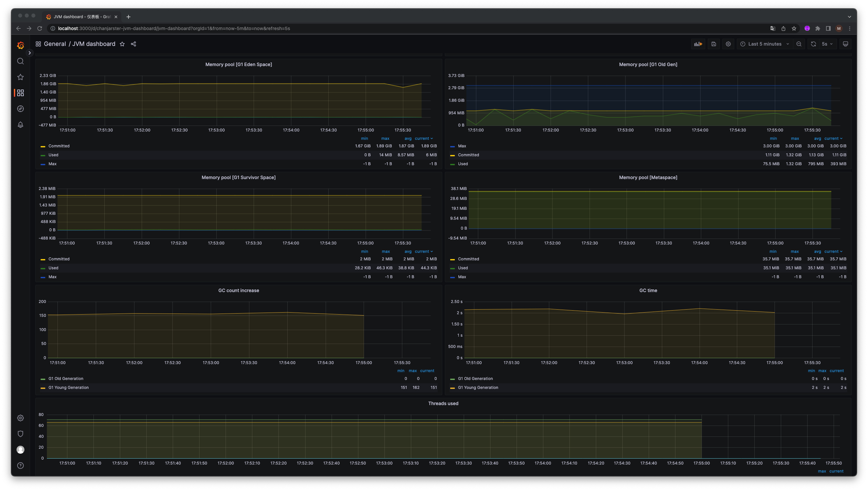Toggle Committed series in Old Gen legend

[x=468, y=155]
